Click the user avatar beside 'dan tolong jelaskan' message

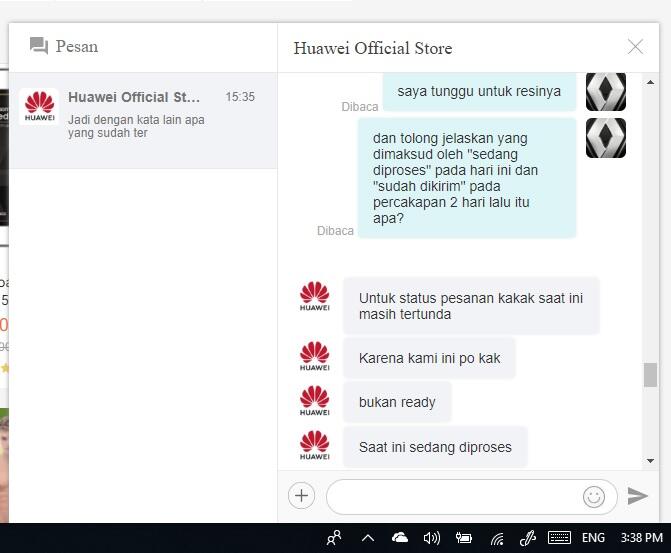606,138
